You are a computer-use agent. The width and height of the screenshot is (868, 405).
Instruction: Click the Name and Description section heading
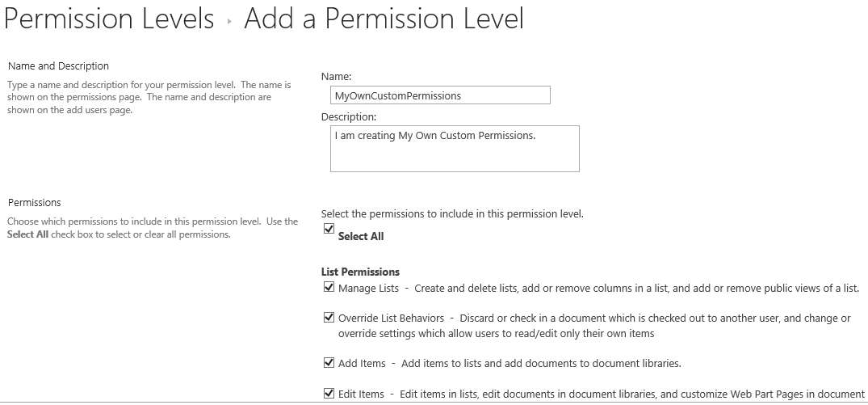click(58, 66)
